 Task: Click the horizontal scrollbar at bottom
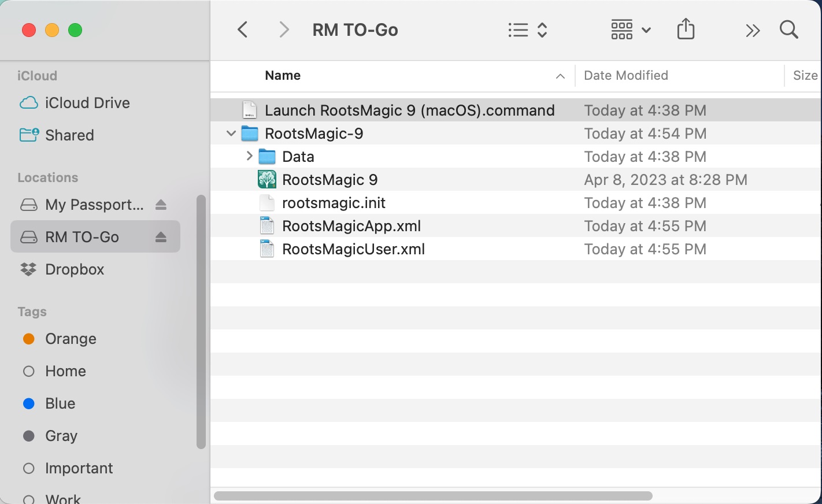click(x=433, y=496)
